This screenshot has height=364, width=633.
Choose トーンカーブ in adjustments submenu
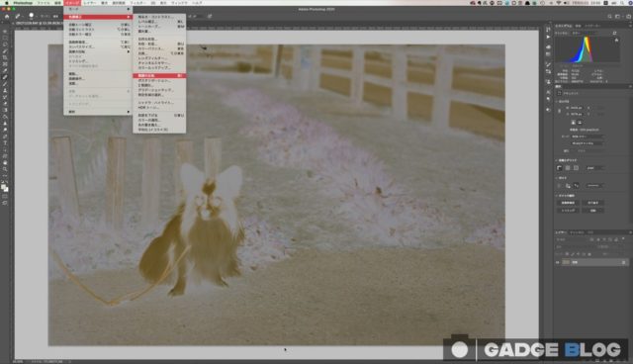point(159,27)
